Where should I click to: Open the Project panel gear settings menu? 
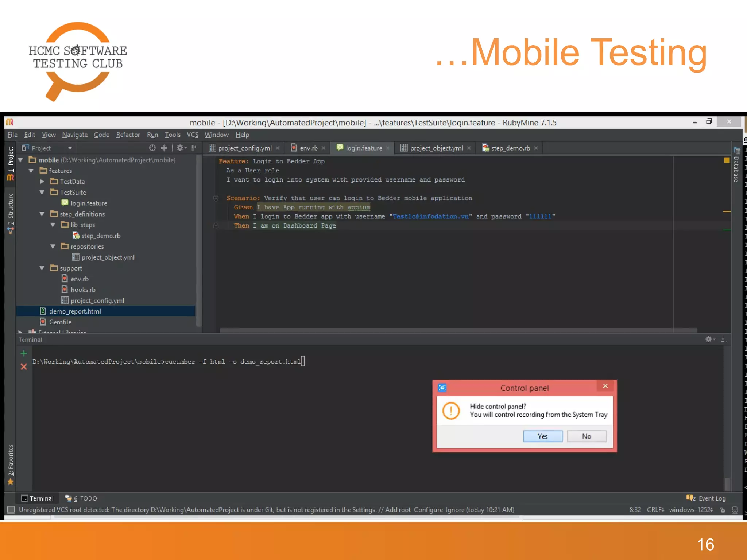click(x=181, y=148)
